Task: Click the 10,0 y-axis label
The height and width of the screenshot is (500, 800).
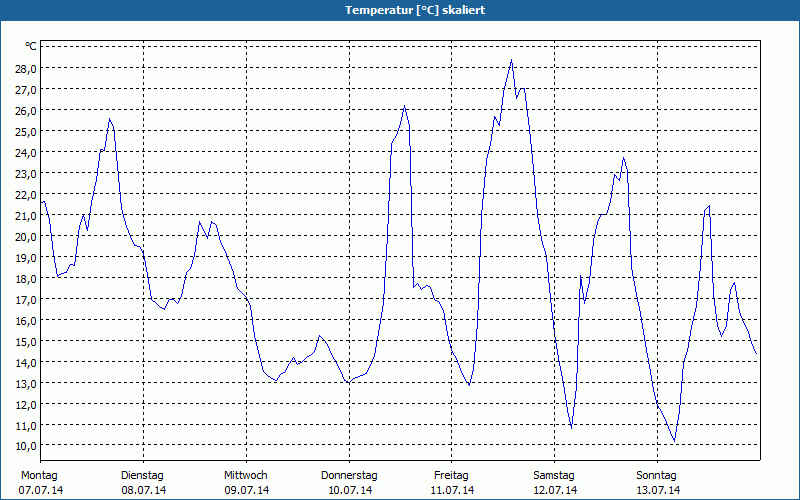Action: [x=26, y=445]
